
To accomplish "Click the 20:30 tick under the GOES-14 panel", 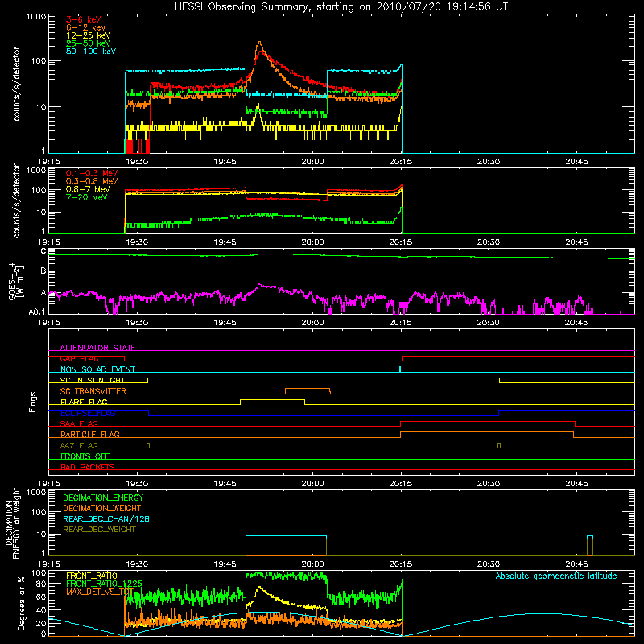I will click(x=489, y=323).
